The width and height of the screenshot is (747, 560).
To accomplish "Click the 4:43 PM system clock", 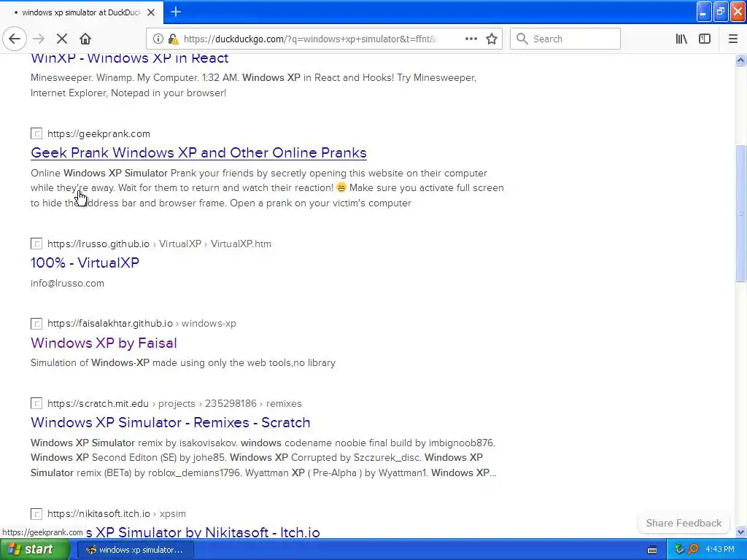I will 720,550.
